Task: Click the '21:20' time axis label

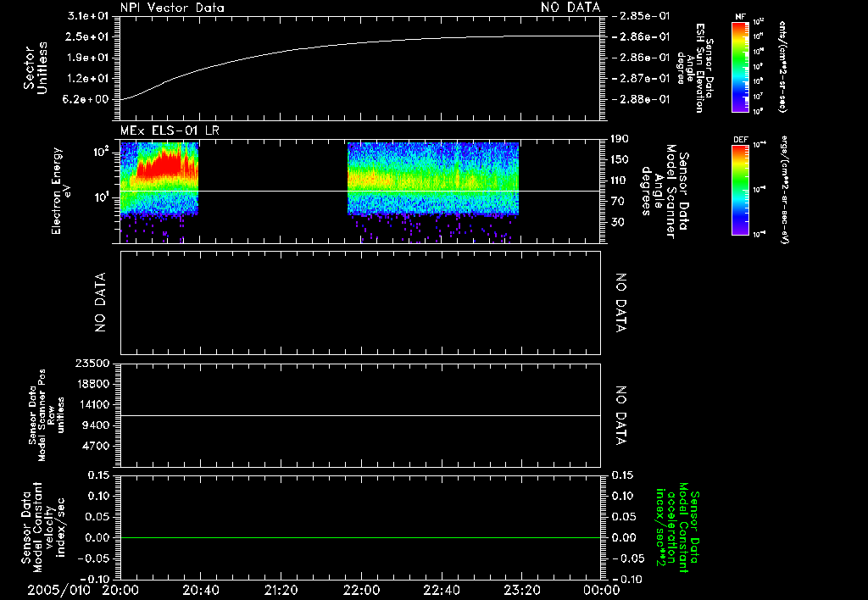Action: pos(281,590)
